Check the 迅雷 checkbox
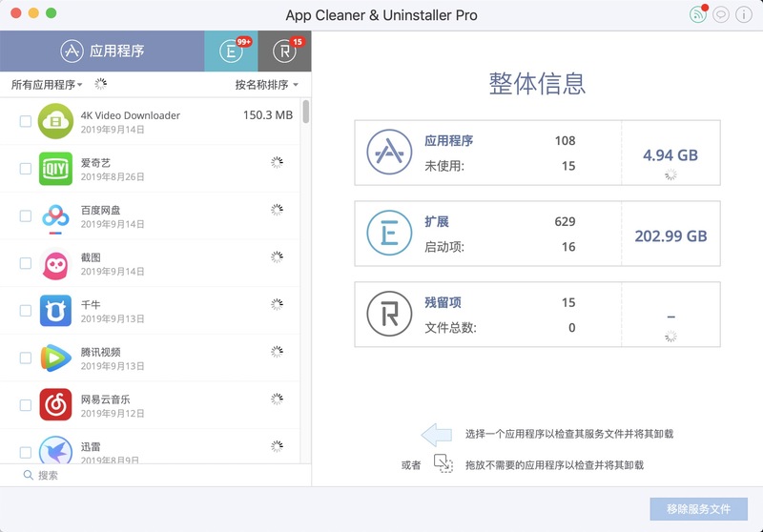Screen dimensions: 763x532 [26, 452]
